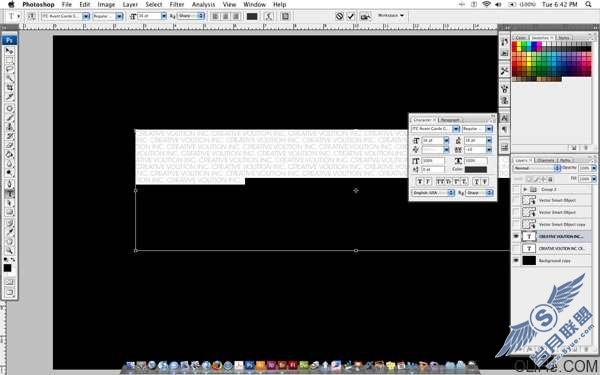Image resolution: width=600 pixels, height=375 pixels.
Task: Select the Pen tool
Action: 10,184
